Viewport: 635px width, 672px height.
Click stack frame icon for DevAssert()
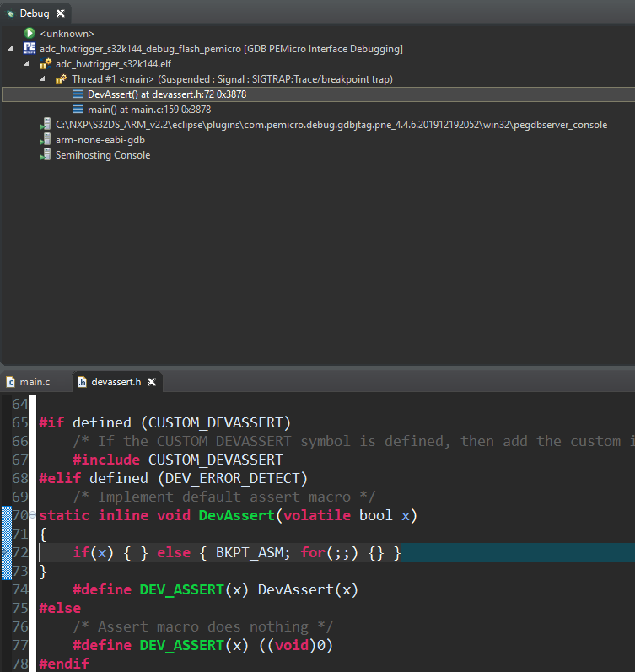[x=78, y=94]
